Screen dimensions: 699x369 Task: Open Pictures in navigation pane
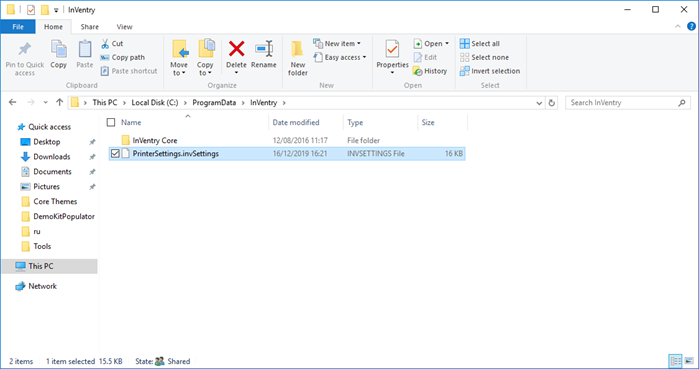click(46, 187)
